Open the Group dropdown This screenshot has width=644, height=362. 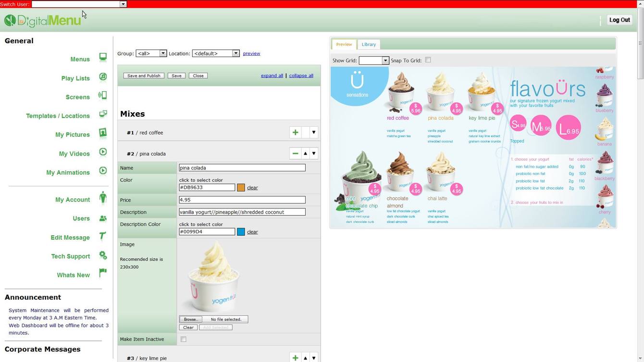(163, 53)
